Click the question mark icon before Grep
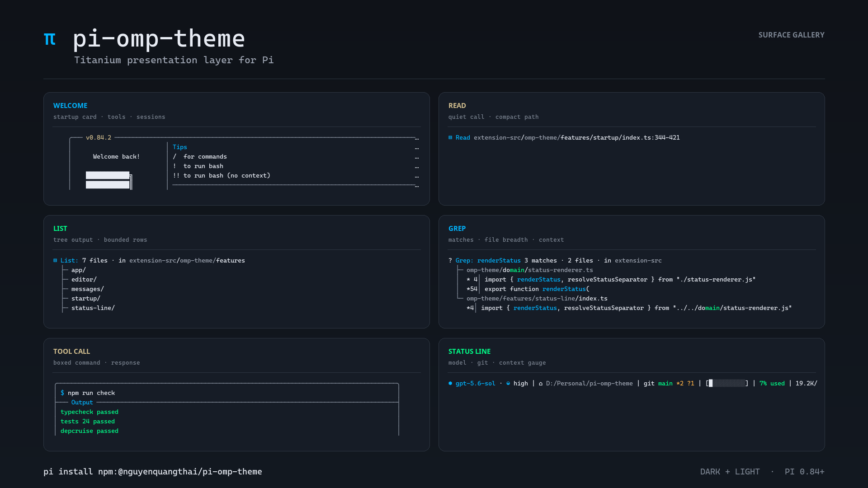Image resolution: width=868 pixels, height=488 pixels. (x=450, y=260)
